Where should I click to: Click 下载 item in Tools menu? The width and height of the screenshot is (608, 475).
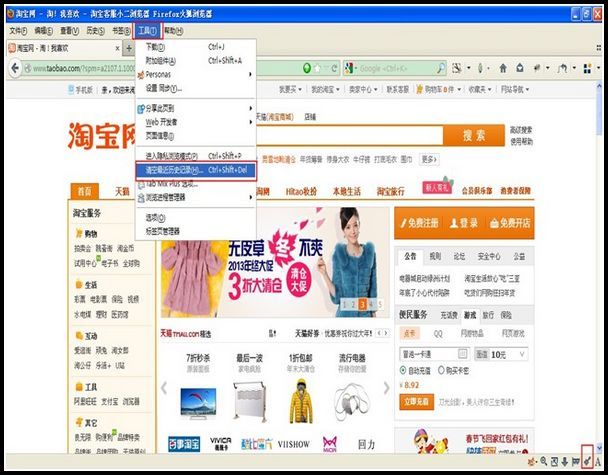[196, 47]
